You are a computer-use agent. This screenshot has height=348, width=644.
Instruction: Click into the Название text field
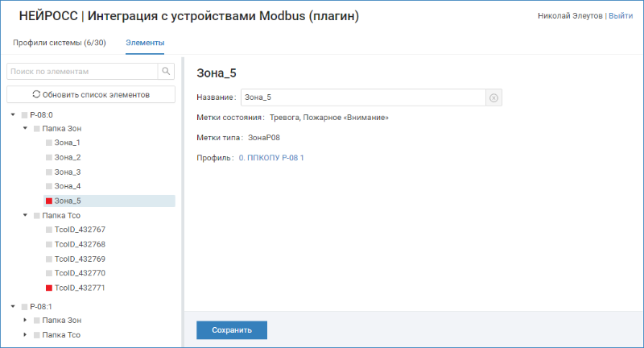(364, 97)
